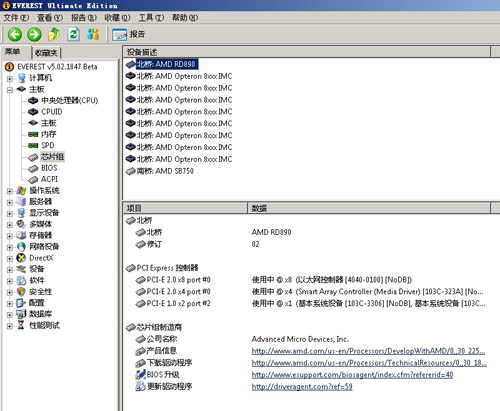Select the BIOS icon in tree
500x411 pixels.
click(x=33, y=168)
